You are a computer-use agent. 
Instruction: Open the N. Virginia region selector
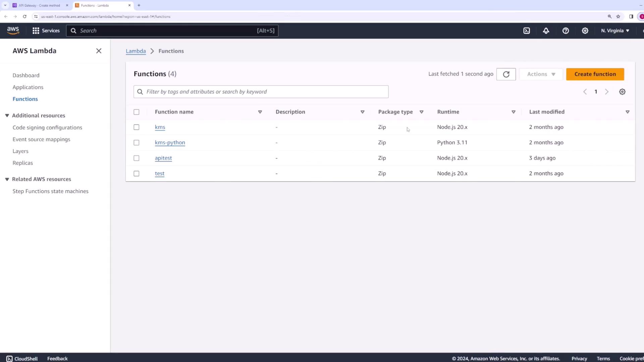coord(615,31)
